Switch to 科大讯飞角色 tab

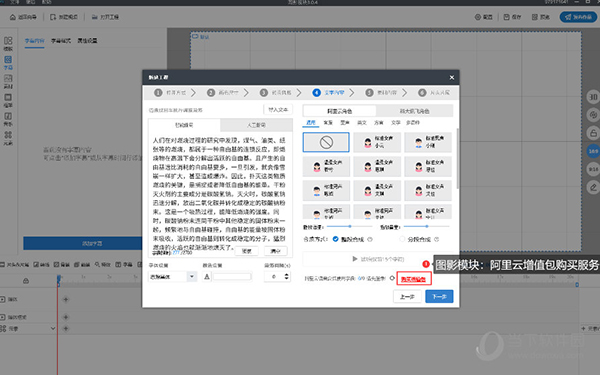[x=414, y=111]
